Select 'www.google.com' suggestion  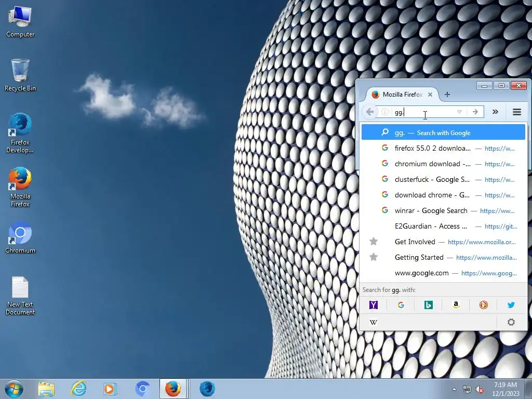coord(443,273)
